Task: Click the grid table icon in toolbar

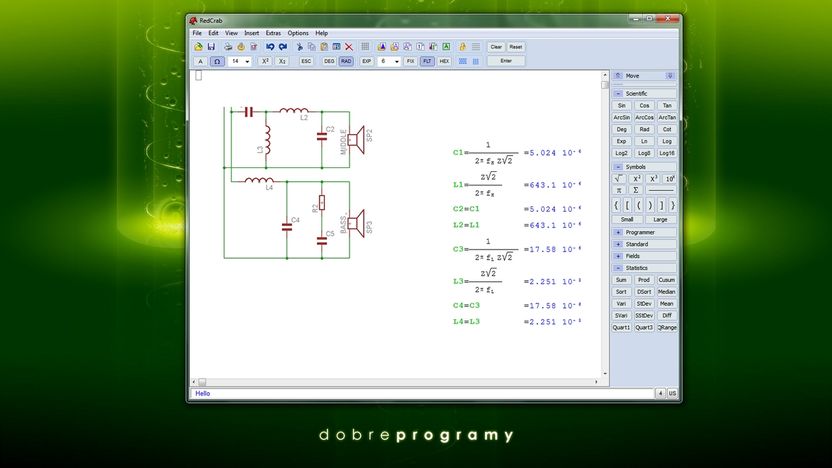Action: 365,47
